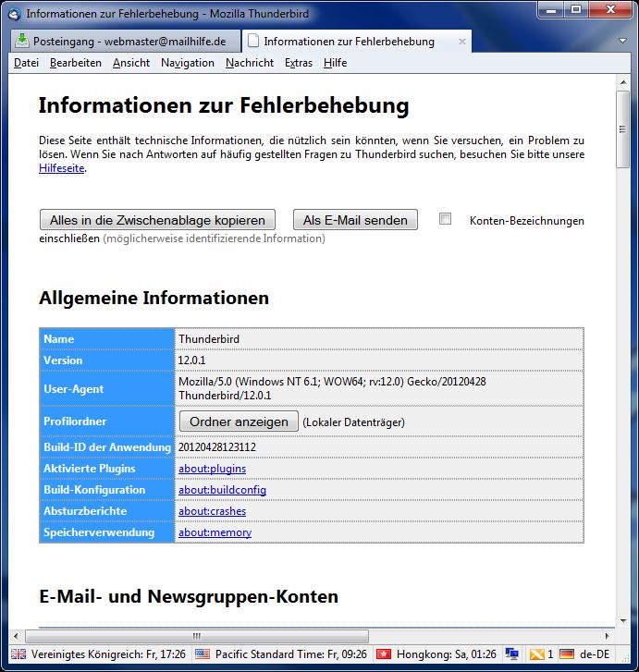Open the about:buildconfig link
This screenshot has height=672, width=639.
[x=222, y=490]
